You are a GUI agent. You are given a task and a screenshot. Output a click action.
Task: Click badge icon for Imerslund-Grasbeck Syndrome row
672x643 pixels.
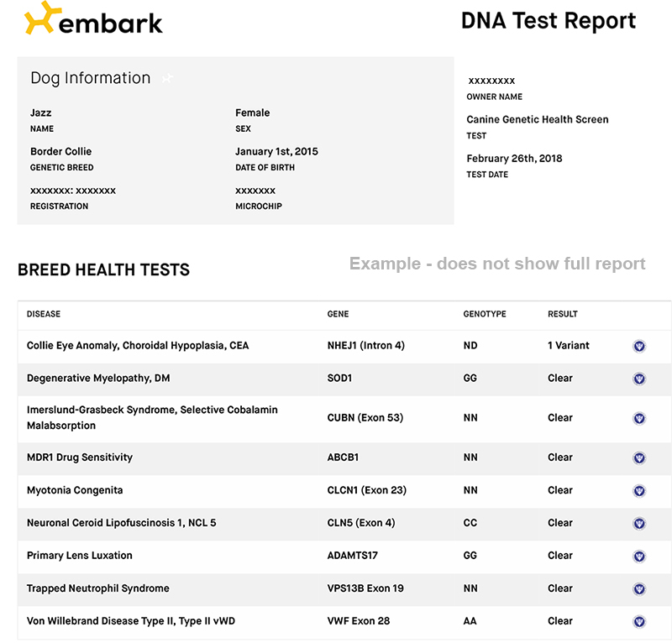click(x=639, y=418)
